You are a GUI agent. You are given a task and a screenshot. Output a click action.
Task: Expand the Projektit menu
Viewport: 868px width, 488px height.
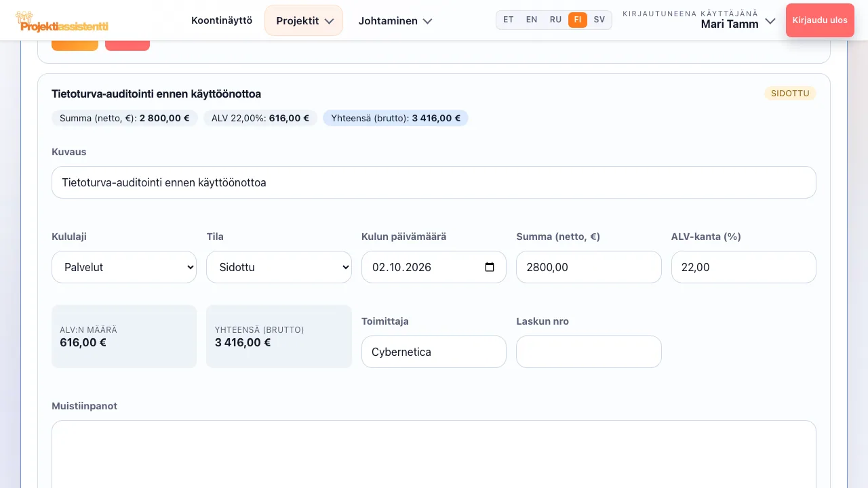click(x=304, y=20)
